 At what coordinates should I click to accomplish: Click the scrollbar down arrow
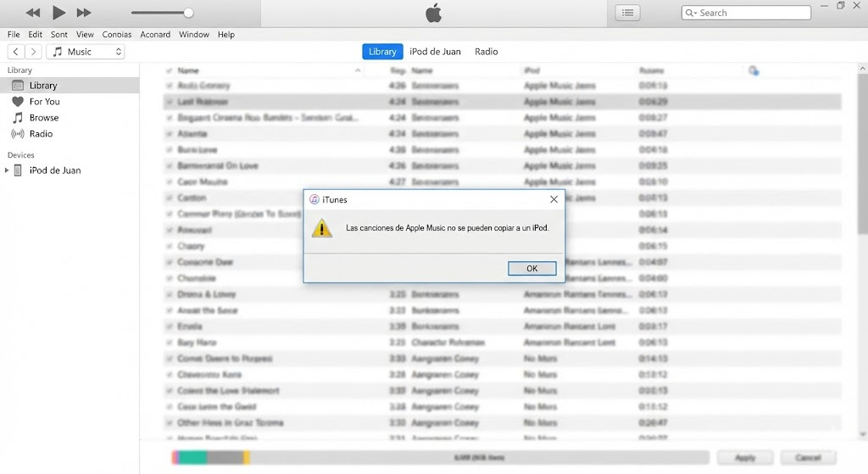(x=862, y=435)
